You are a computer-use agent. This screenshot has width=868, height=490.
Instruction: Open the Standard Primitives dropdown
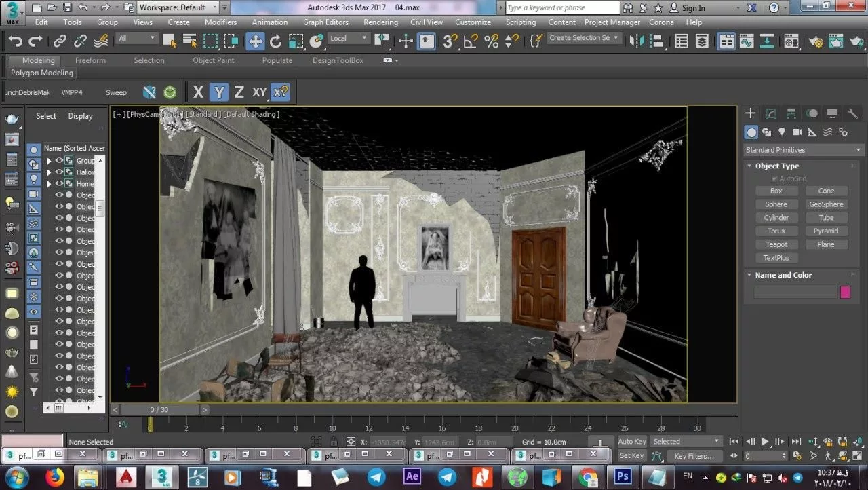click(804, 150)
